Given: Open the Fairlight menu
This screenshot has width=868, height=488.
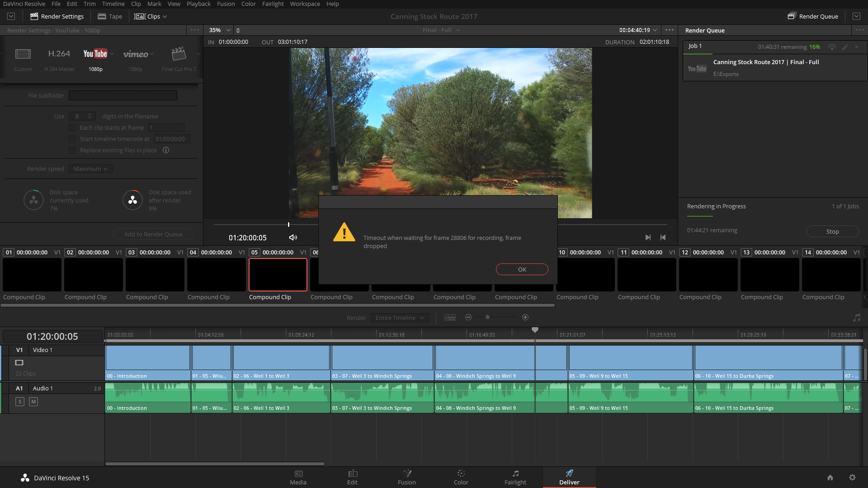Looking at the screenshot, I should 273,4.
